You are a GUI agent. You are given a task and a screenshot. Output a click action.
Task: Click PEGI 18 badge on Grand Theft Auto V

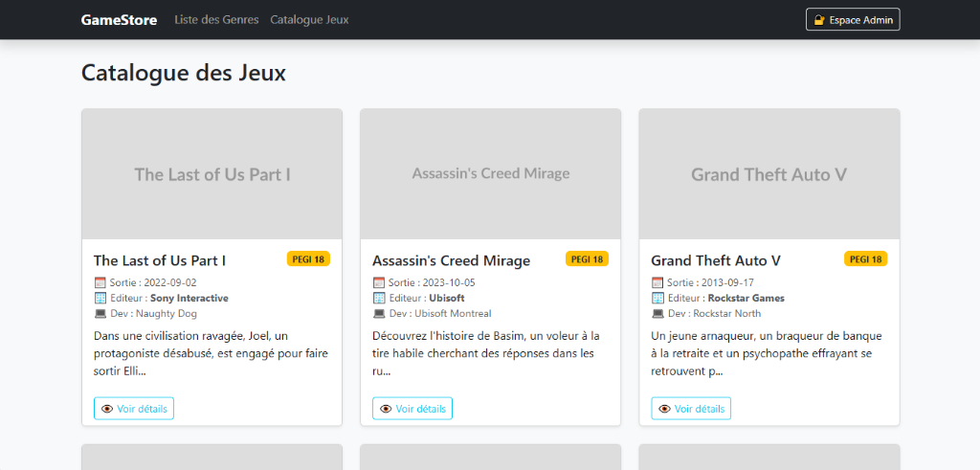coord(865,258)
